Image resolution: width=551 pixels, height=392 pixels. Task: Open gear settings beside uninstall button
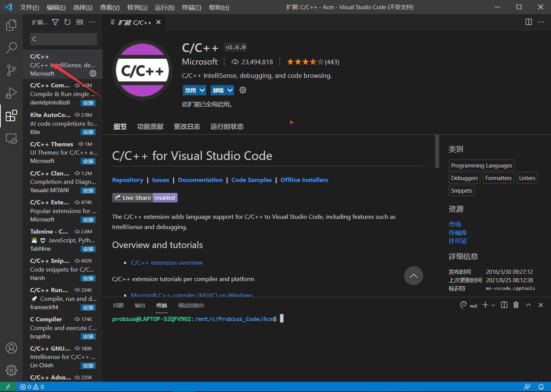coord(243,90)
